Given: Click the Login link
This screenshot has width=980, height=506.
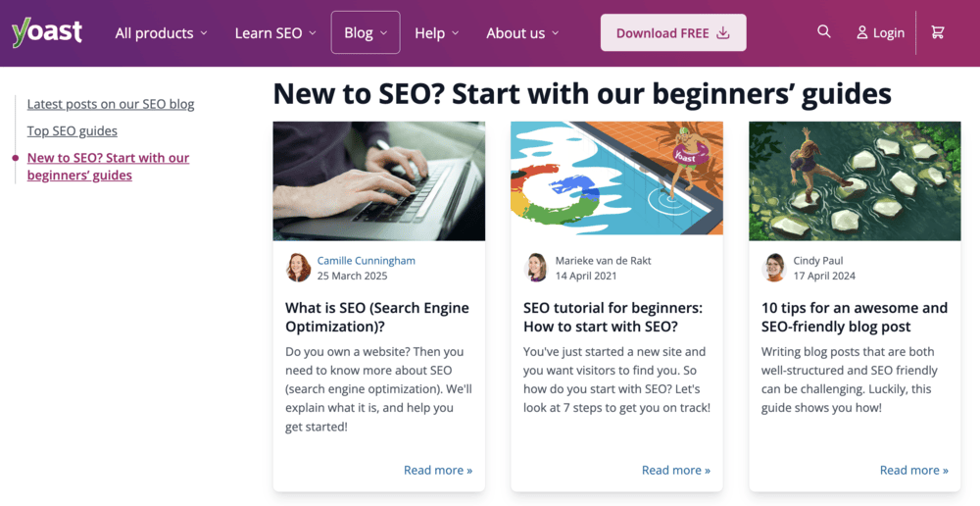Looking at the screenshot, I should click(880, 32).
